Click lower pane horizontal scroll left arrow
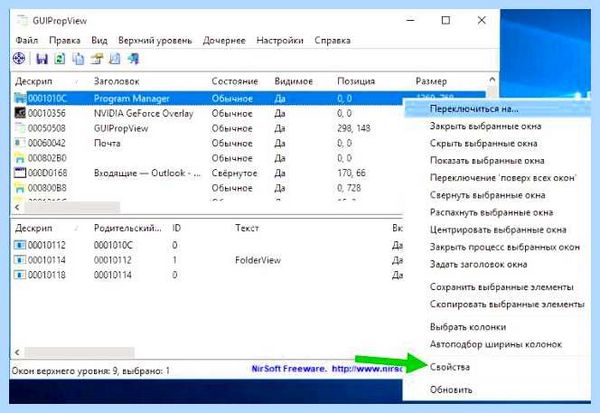 coord(17,352)
